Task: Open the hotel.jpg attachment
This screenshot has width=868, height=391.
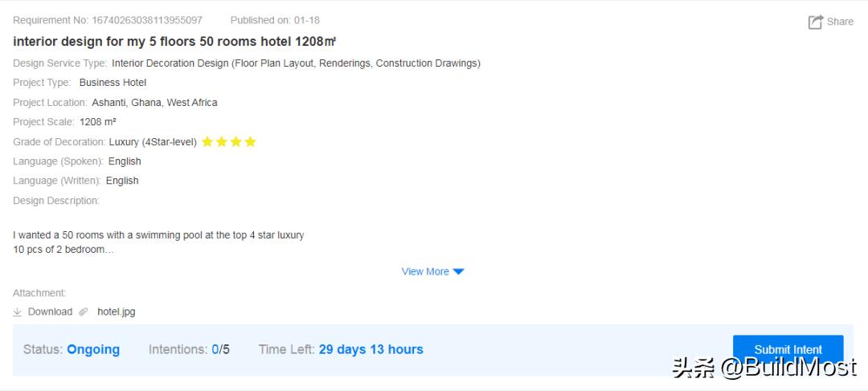Action: coord(116,312)
